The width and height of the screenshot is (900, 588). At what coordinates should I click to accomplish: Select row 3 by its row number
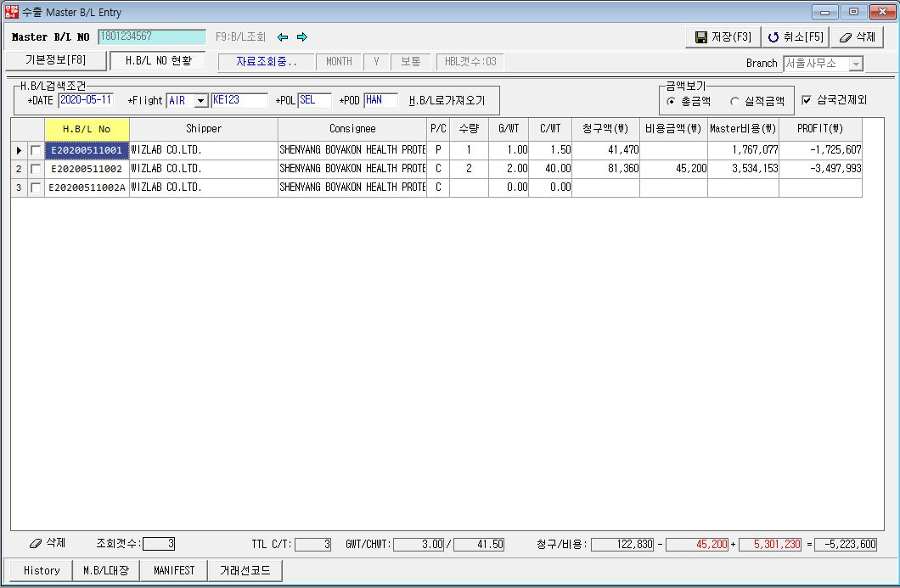click(x=19, y=188)
